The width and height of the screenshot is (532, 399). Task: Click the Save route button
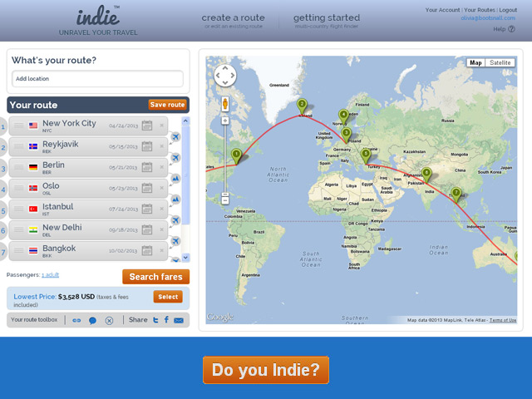[x=168, y=105]
